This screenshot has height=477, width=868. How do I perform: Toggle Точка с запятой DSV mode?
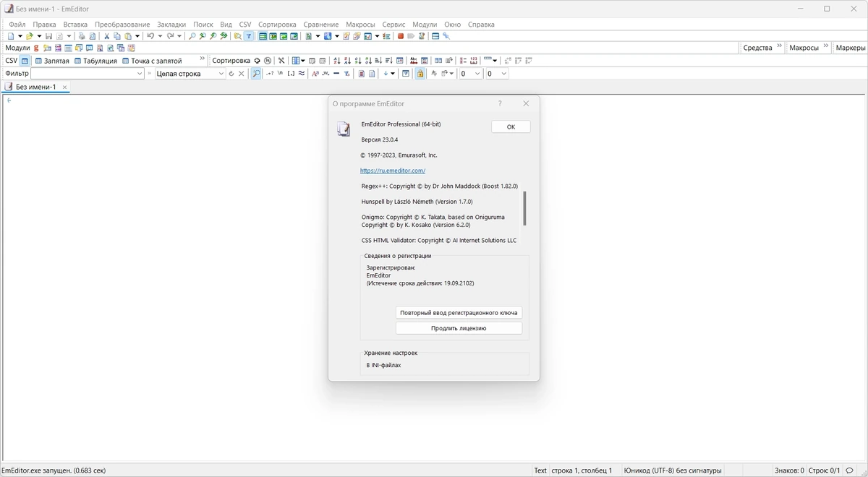point(152,61)
